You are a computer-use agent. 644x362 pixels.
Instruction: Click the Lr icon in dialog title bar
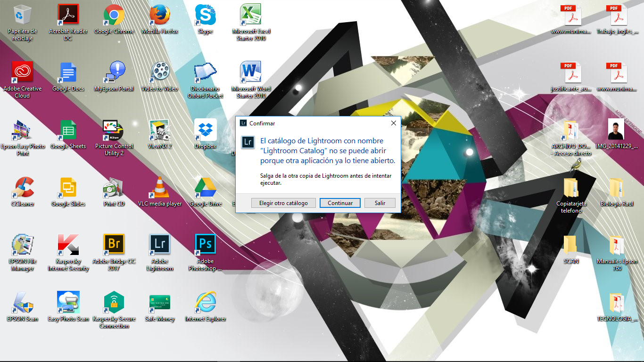tap(243, 123)
